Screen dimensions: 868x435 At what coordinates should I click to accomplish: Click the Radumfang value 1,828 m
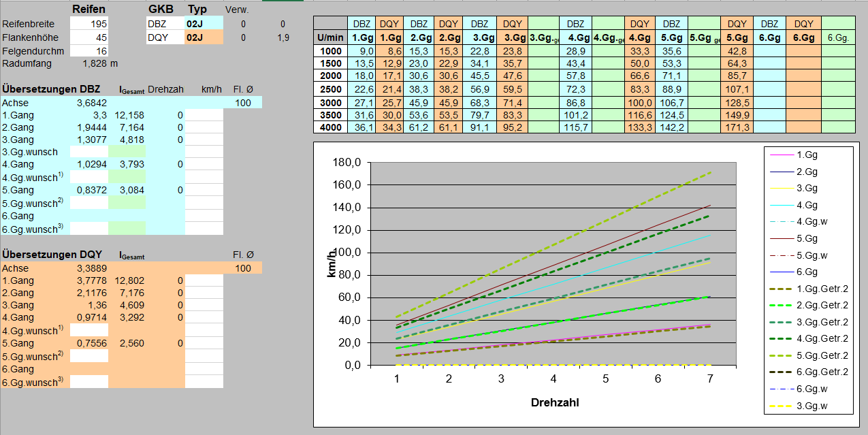[x=99, y=63]
